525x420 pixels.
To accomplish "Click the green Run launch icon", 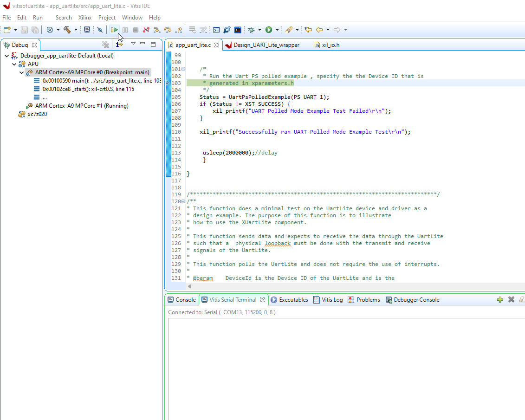I will coord(268,30).
